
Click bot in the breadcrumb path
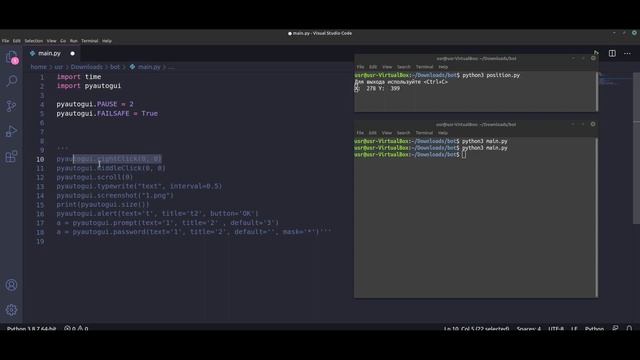tap(115, 67)
